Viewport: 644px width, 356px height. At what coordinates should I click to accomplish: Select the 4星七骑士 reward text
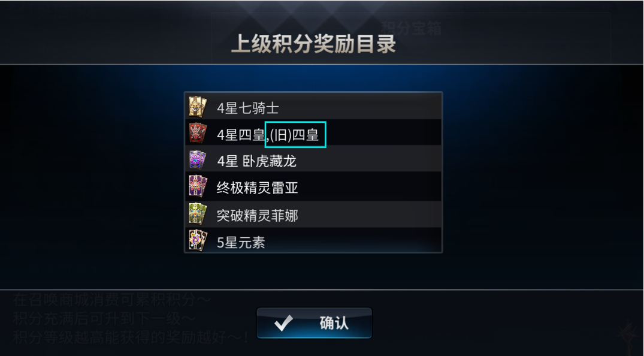tap(247, 108)
